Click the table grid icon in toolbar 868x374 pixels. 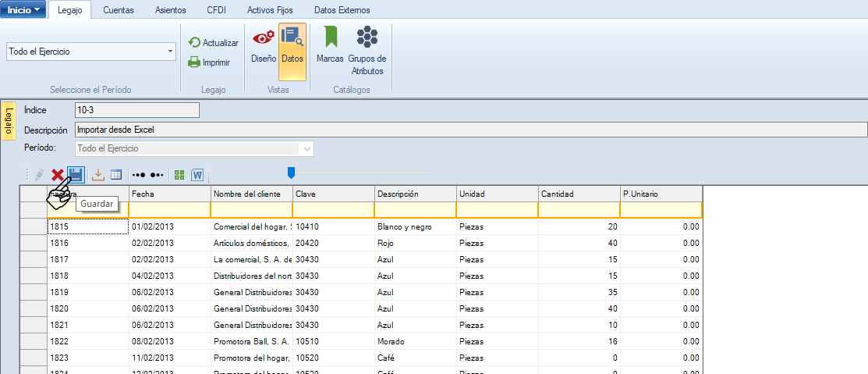[116, 175]
